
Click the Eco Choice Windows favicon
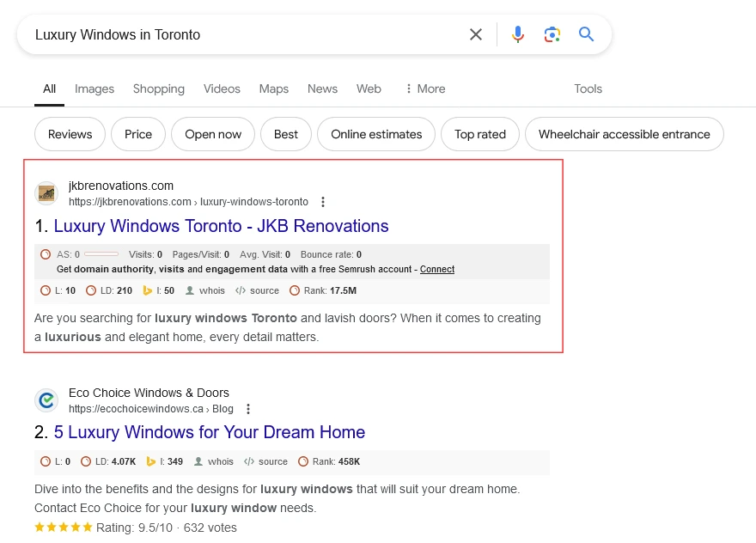46,400
